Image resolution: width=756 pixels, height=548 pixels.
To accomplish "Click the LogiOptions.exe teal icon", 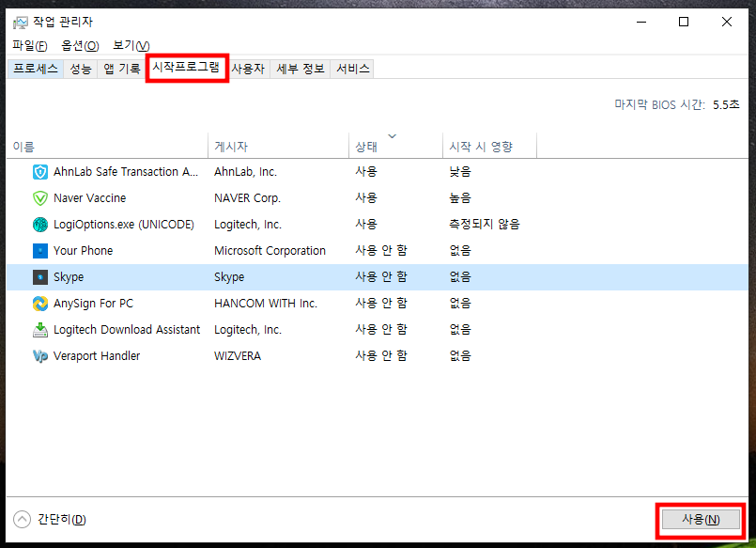I will pyautogui.click(x=40, y=225).
